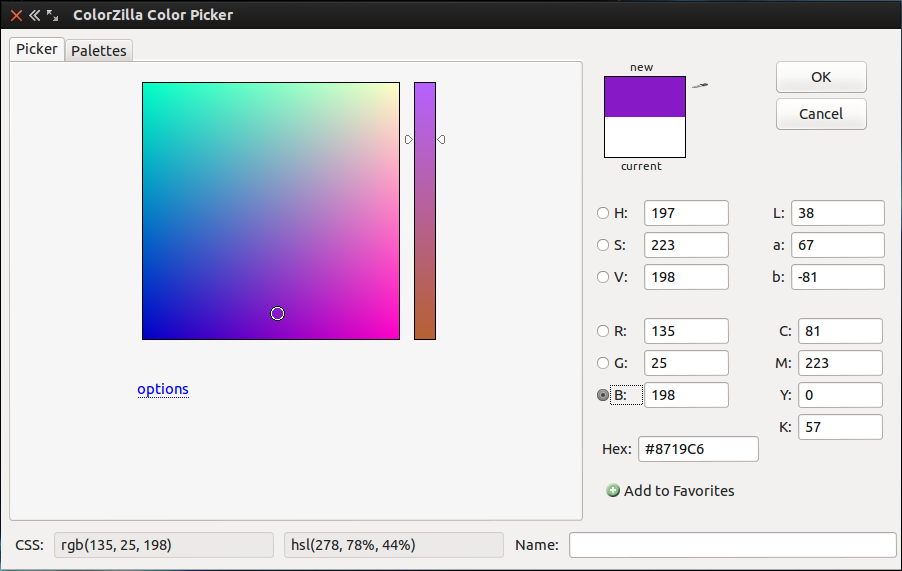Confirm color with the OK button
Viewport: 902px width, 571px height.
(821, 77)
